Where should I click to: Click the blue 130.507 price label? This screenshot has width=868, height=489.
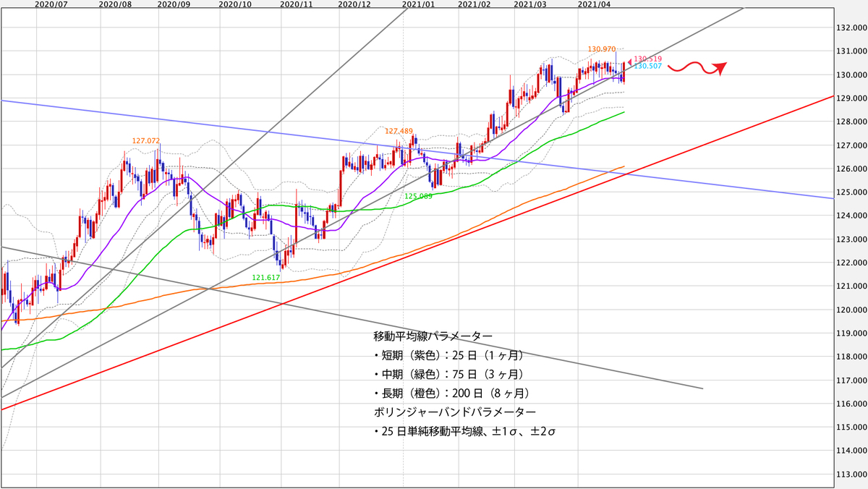click(647, 67)
